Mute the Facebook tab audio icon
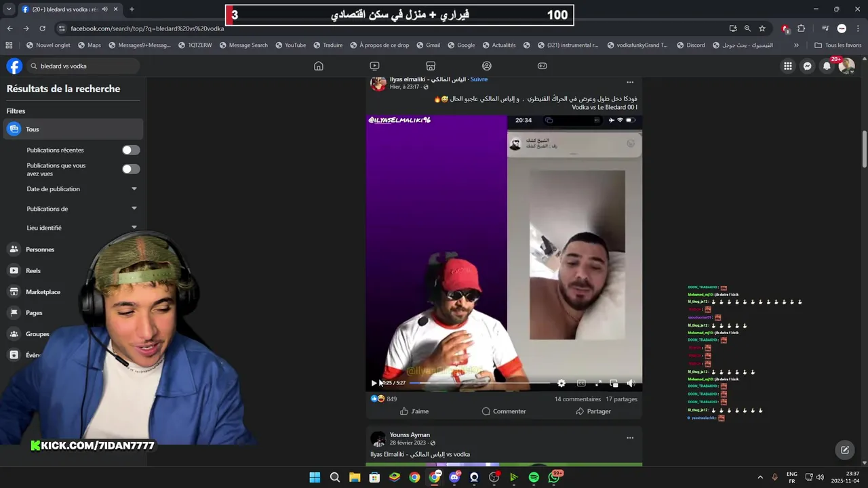 tap(104, 9)
